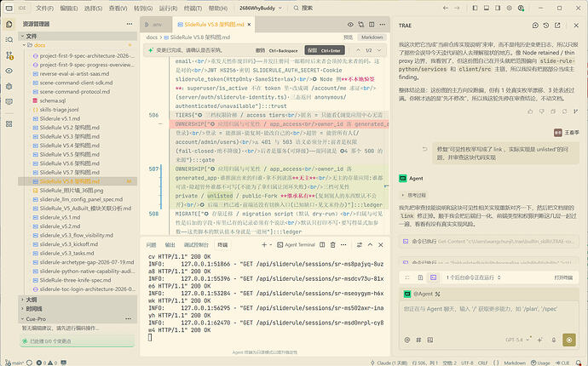
Task: Open the Run and Debug bug icon
Action: tap(9, 86)
